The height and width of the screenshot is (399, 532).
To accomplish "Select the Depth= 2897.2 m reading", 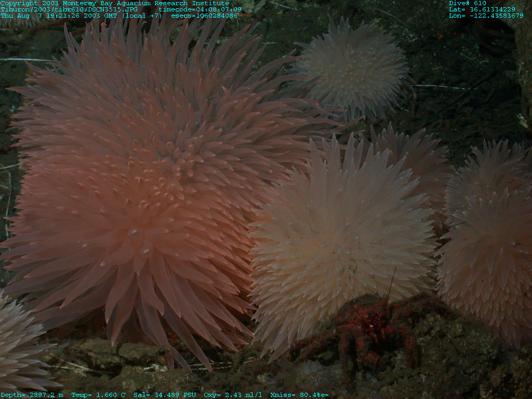I will point(32,395).
